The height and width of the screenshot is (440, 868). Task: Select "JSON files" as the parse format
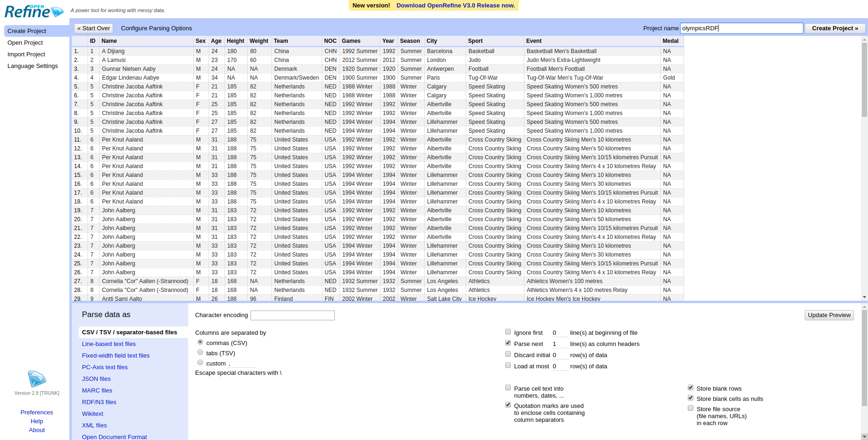pyautogui.click(x=96, y=379)
